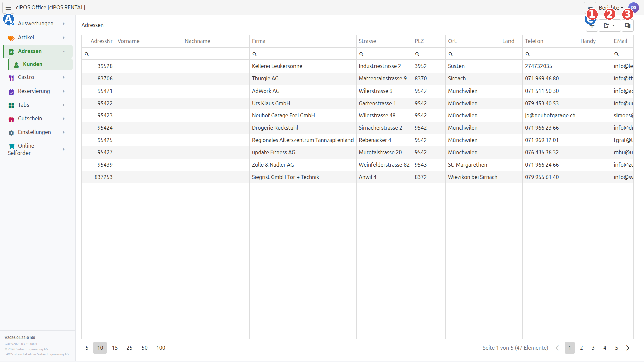Select the Zülle & Nadler AG cell
644x362 pixels.
303,165
